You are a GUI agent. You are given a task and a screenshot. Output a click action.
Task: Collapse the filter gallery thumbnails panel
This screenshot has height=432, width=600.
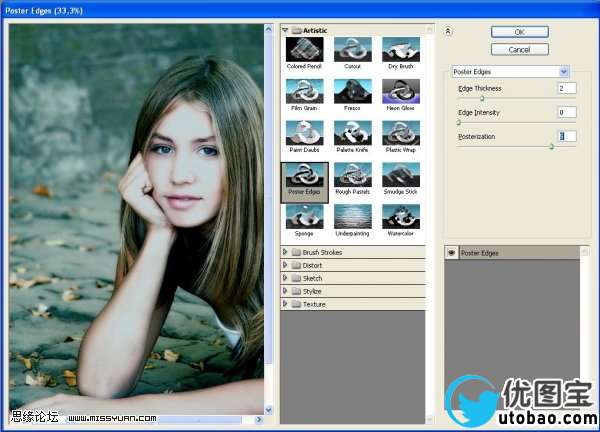tap(448, 31)
